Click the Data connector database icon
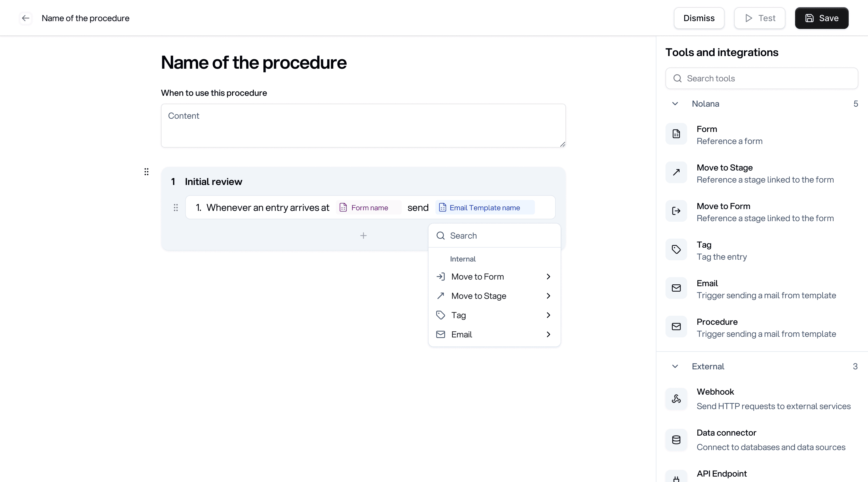868x482 pixels. click(676, 440)
